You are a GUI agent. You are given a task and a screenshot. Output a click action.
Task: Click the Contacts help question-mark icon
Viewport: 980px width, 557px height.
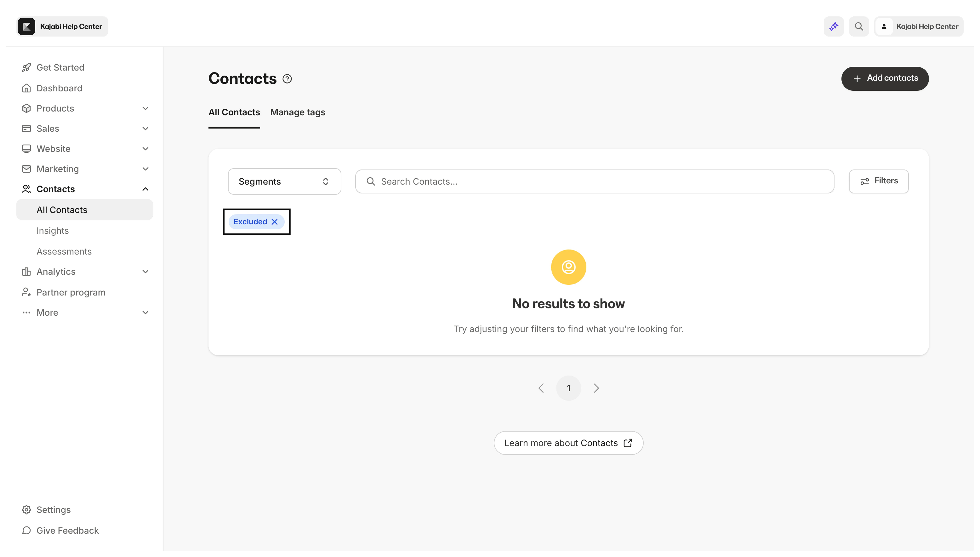click(x=287, y=79)
